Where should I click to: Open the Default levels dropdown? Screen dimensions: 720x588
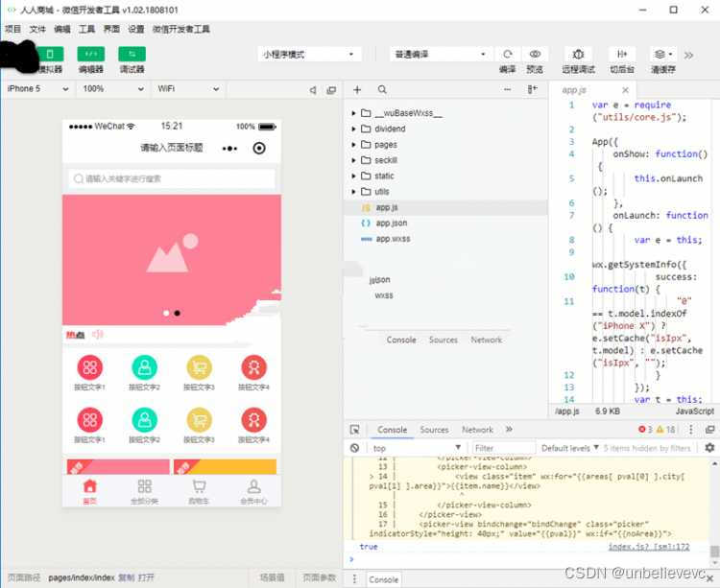(570, 448)
